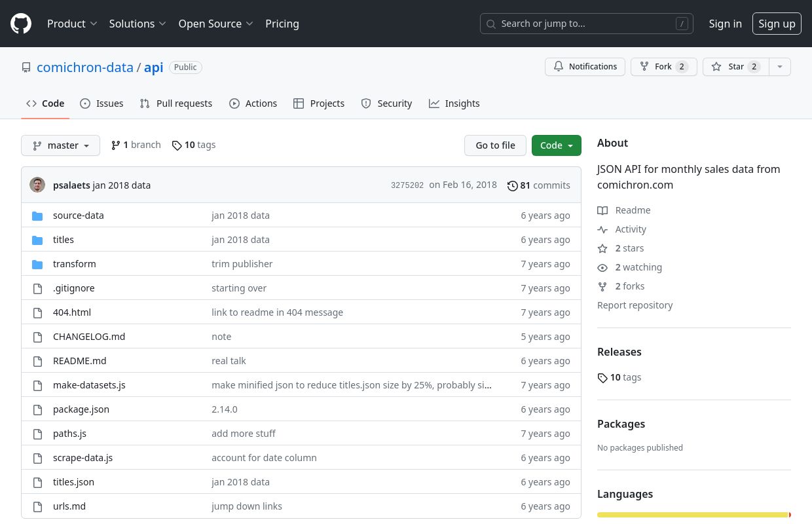Click the Report repository link
Screen dimensions: 812x524
pos(635,305)
